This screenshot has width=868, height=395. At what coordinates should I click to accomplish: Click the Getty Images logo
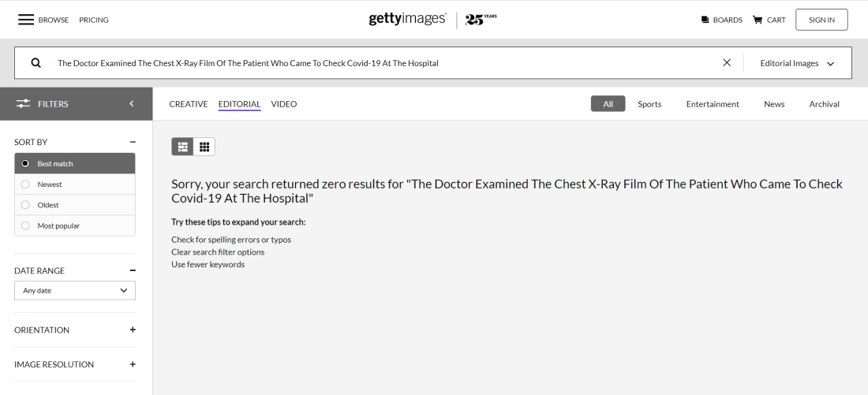(x=407, y=20)
